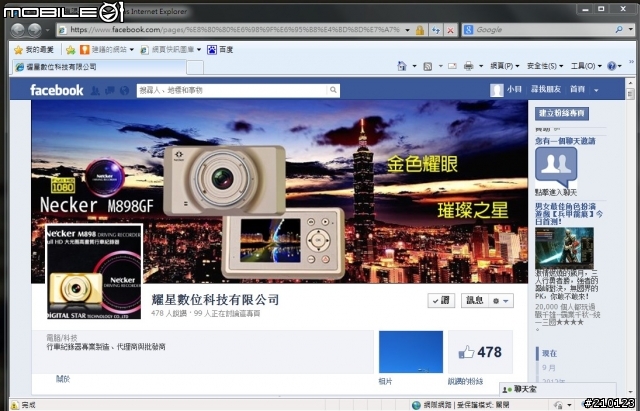640x411 pixels.
Task: Open the 網頁快訊圖庫 favorites bar dropdown
Action: (171, 50)
